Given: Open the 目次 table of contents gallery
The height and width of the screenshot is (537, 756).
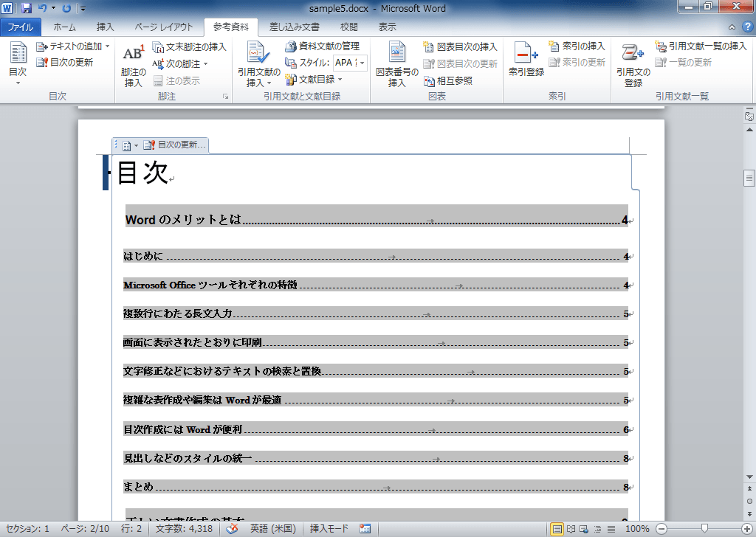Looking at the screenshot, I should 18,64.
